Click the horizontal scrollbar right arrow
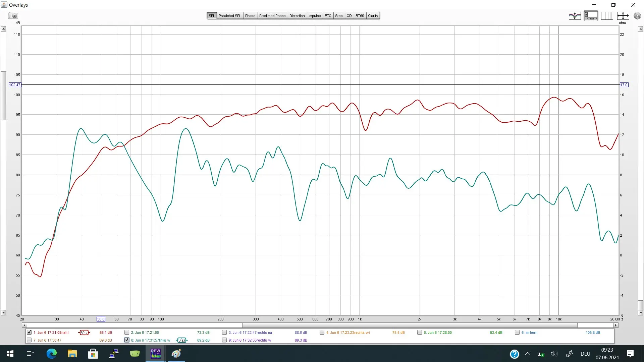644x362 pixels. (615, 325)
